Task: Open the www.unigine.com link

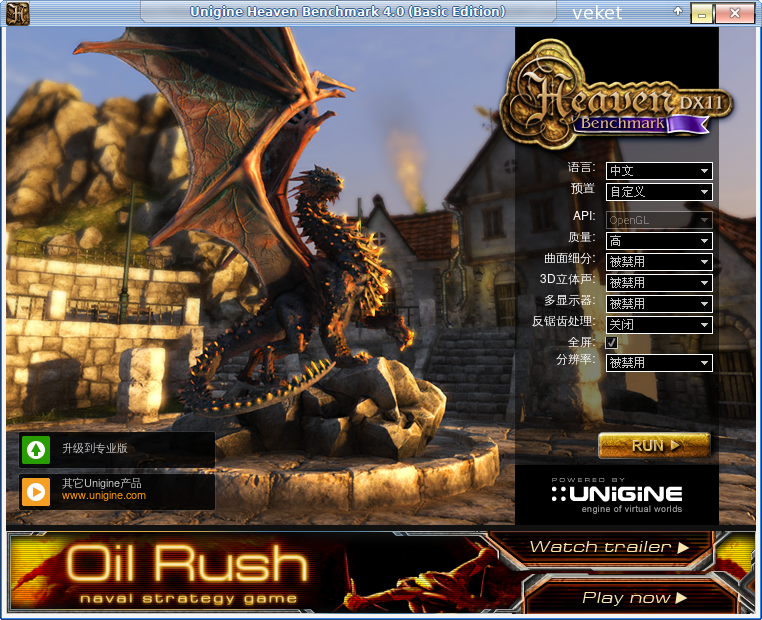Action: 104,496
